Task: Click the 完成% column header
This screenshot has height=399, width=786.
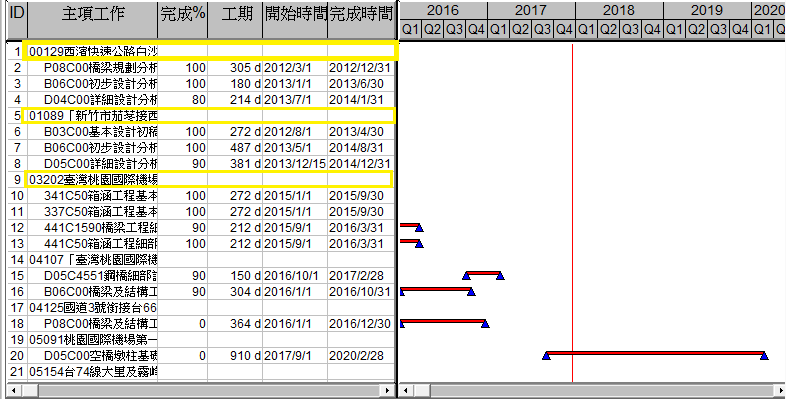Action: click(182, 20)
